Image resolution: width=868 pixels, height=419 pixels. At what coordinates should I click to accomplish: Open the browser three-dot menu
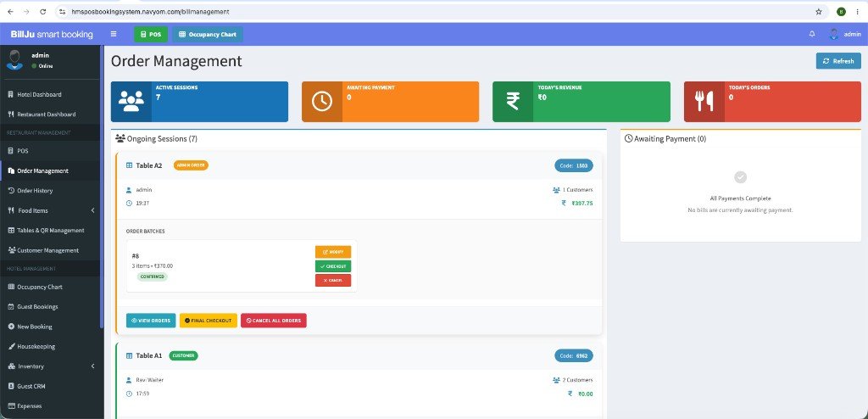tap(858, 12)
